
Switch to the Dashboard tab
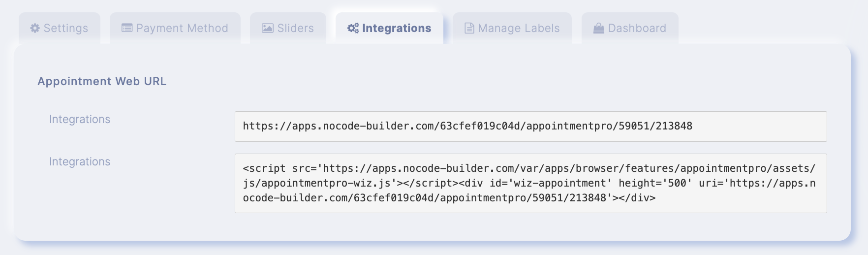click(630, 28)
